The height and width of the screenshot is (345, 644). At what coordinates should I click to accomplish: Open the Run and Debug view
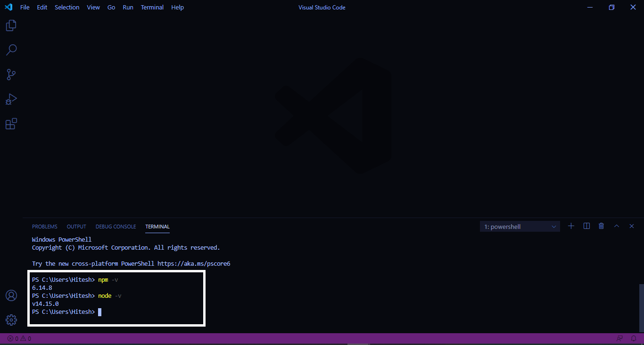[11, 99]
